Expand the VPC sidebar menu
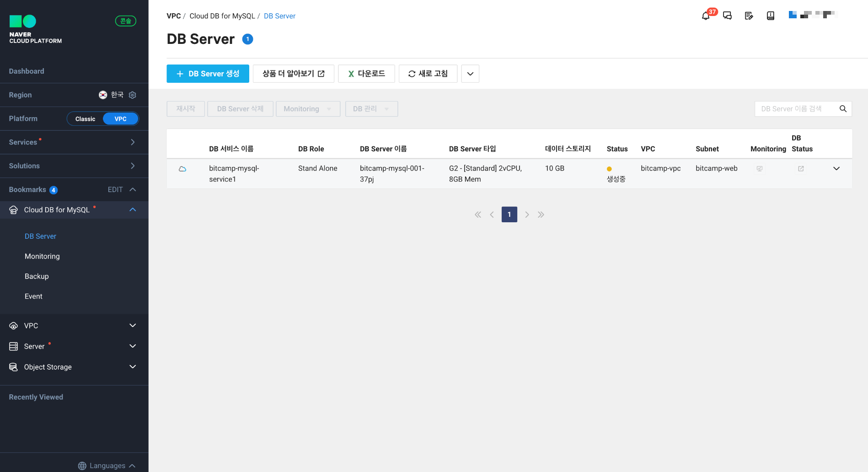This screenshot has width=868, height=472. (x=133, y=326)
